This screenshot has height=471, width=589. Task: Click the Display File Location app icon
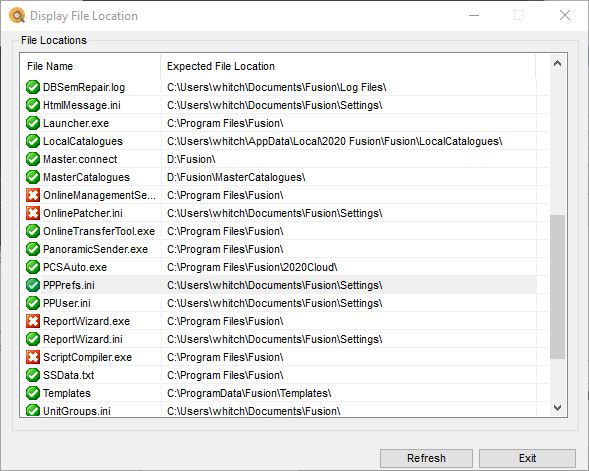[x=17, y=16]
